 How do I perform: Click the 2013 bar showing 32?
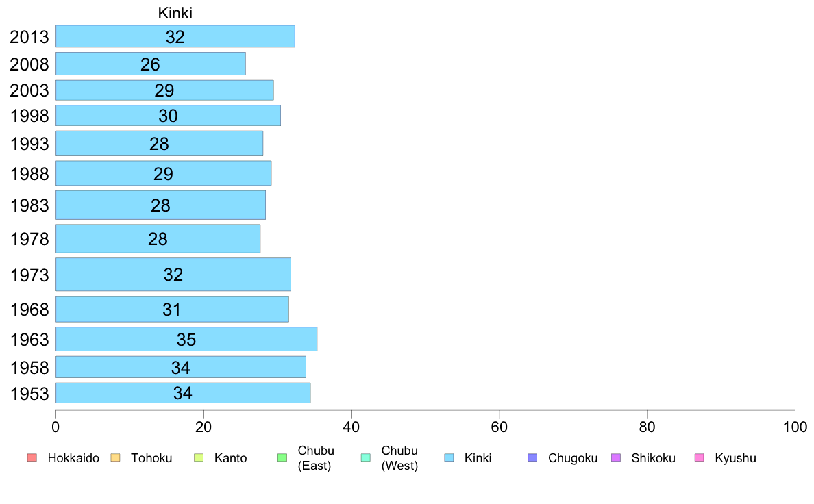(175, 36)
